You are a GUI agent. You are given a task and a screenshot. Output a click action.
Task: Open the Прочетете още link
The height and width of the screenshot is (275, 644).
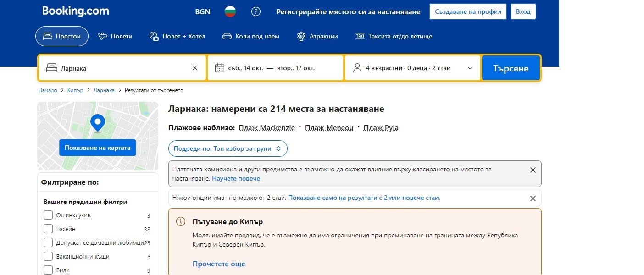tap(219, 264)
